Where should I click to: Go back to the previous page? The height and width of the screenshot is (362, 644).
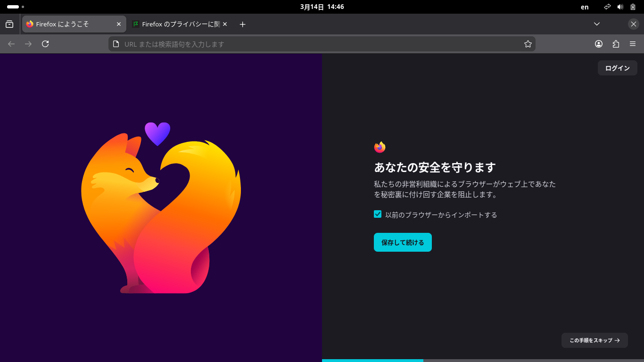click(x=11, y=44)
